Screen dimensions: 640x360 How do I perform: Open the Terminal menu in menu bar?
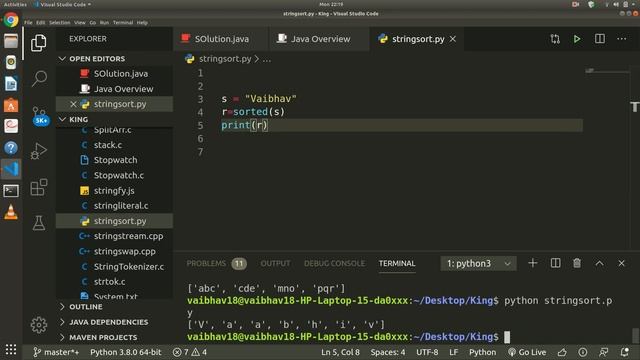pyautogui.click(x=123, y=22)
